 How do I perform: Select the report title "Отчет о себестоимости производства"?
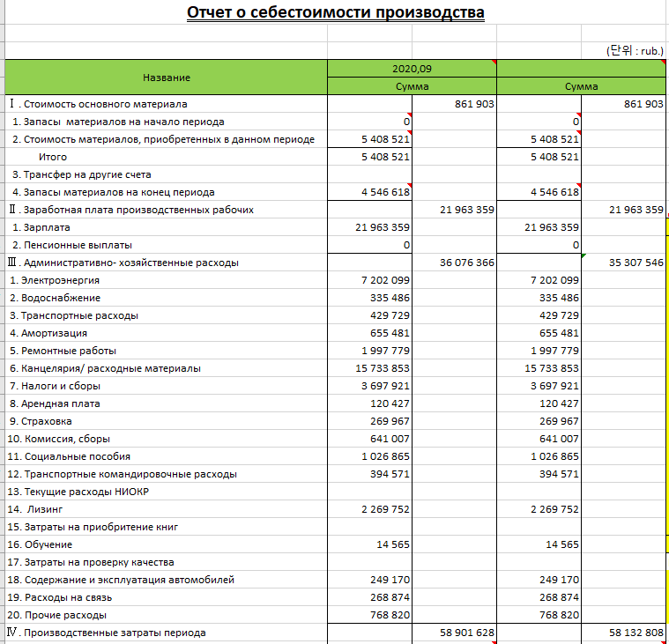click(335, 13)
